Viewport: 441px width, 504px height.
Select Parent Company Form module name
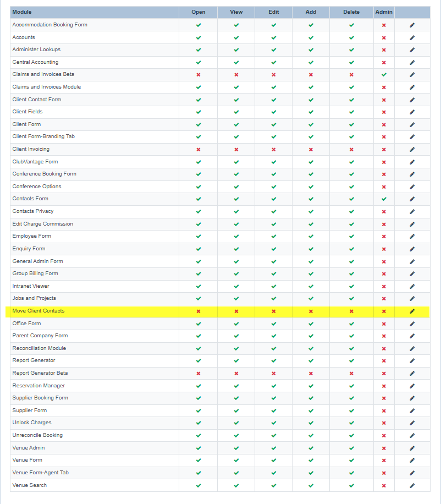tap(40, 336)
